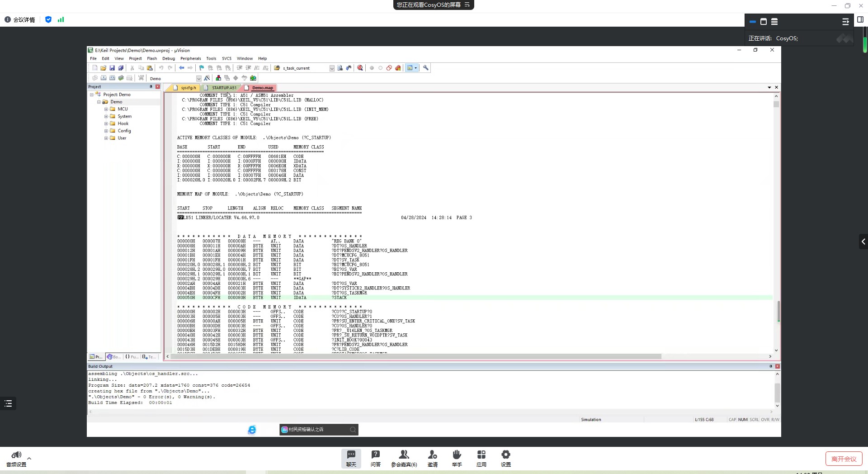The image size is (868, 474).
Task: Click the Raise Hand button
Action: [x=457, y=458]
